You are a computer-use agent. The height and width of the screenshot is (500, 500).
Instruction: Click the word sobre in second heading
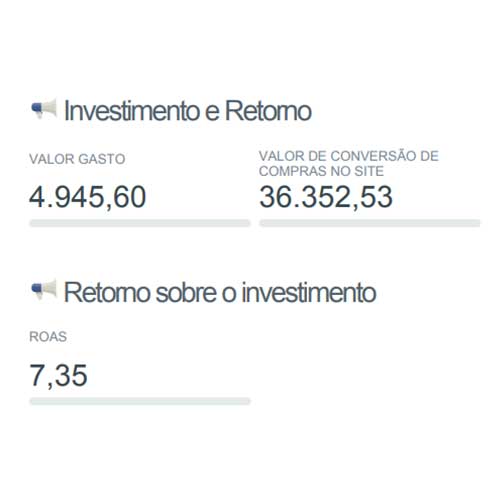click(x=186, y=292)
